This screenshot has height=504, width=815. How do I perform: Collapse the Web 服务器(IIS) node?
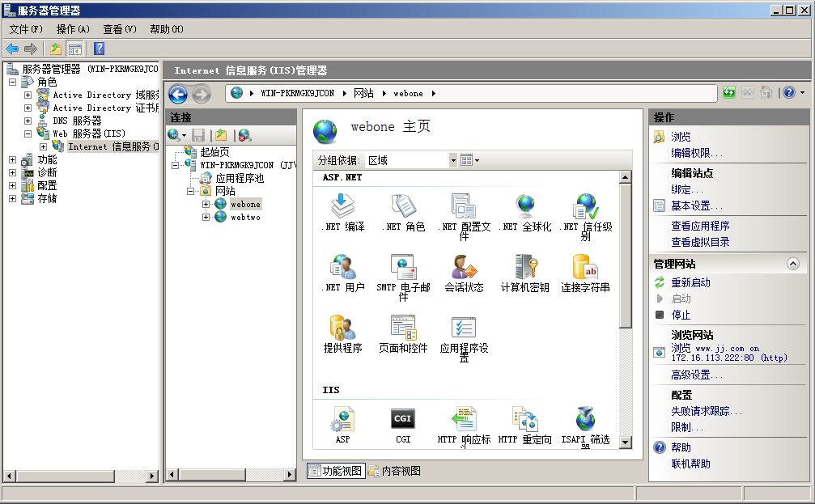28,133
